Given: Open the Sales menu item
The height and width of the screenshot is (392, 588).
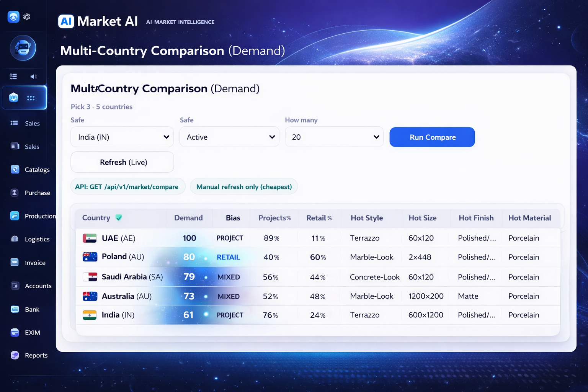Looking at the screenshot, I should pos(32,147).
